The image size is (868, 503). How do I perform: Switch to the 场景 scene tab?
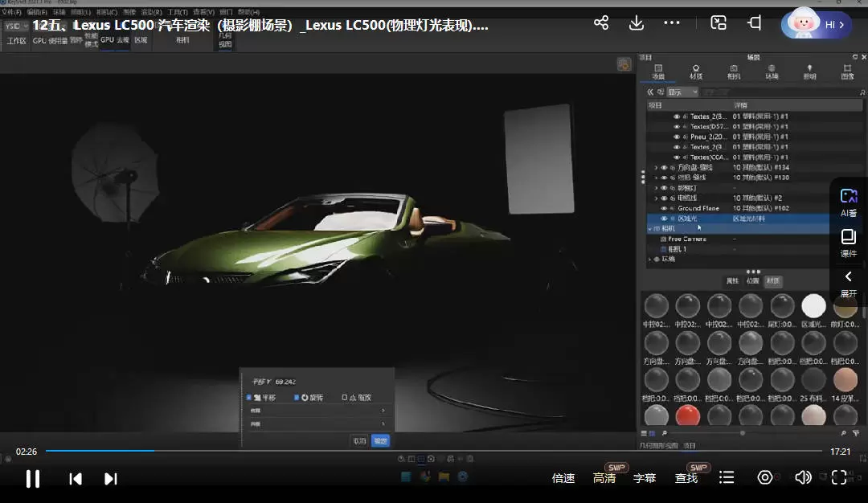click(658, 72)
